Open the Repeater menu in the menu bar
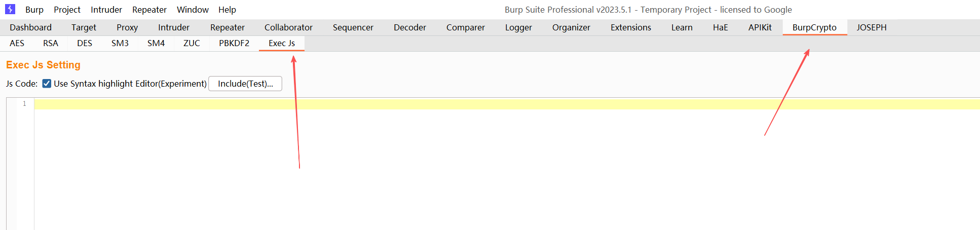 click(149, 10)
